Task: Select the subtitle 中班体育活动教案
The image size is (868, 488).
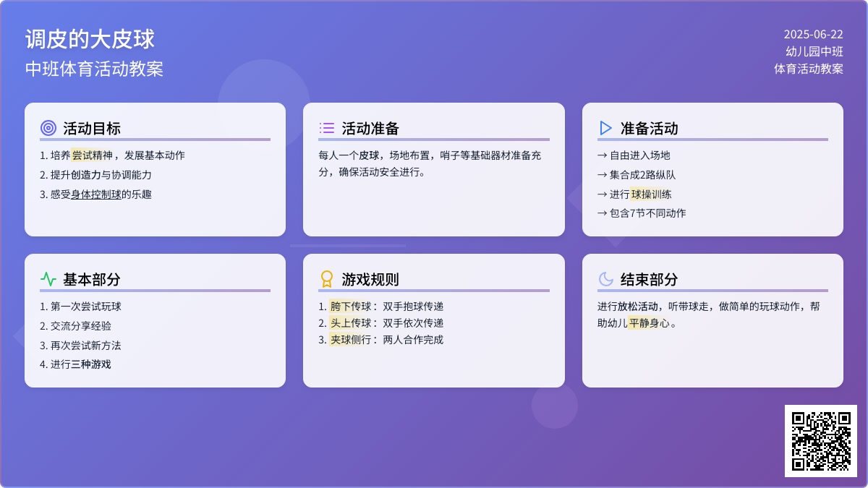Action: click(94, 69)
